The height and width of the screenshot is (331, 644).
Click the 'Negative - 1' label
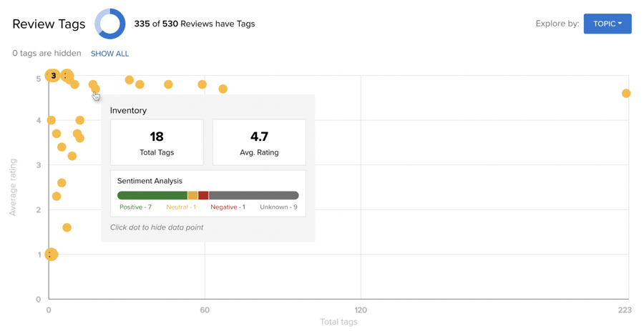[228, 207]
